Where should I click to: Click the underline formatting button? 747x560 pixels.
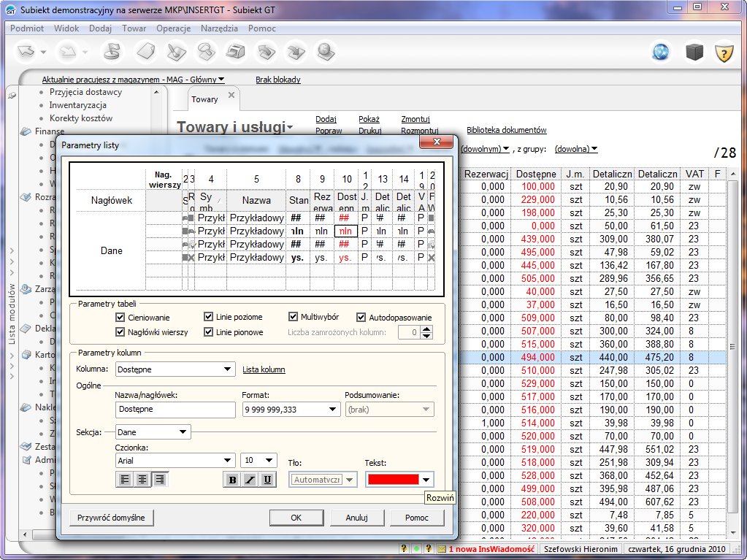point(268,480)
